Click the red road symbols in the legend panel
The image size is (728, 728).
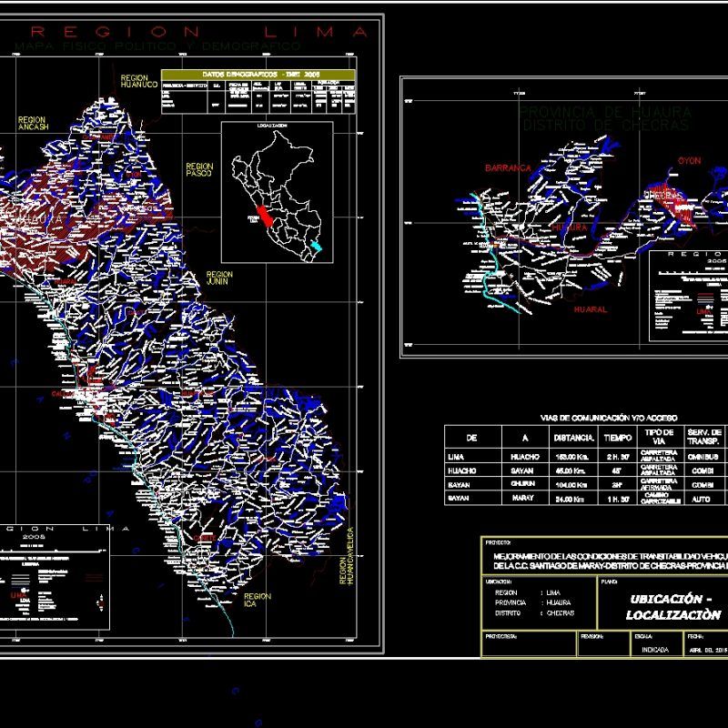[x=94, y=576]
